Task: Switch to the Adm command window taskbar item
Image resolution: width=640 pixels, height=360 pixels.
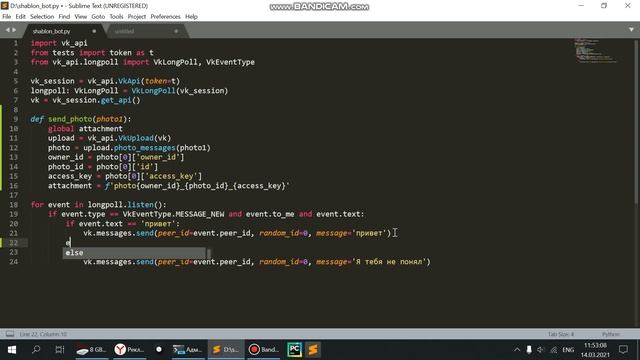Action: point(187,350)
